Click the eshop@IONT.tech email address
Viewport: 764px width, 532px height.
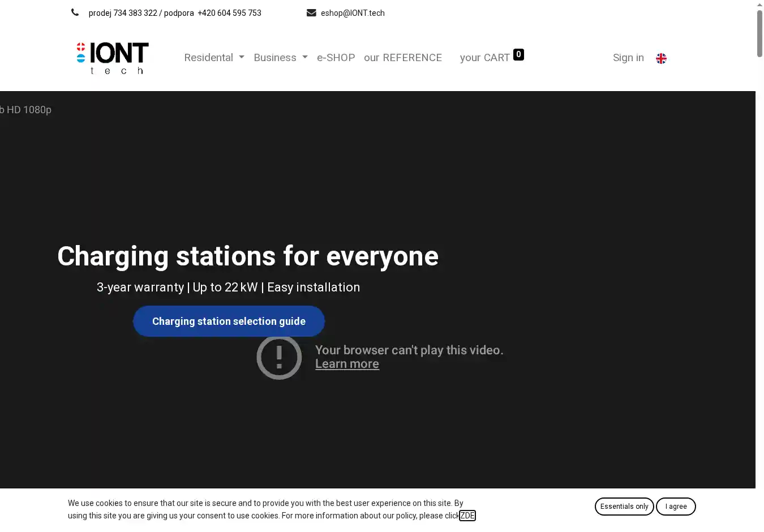(353, 13)
